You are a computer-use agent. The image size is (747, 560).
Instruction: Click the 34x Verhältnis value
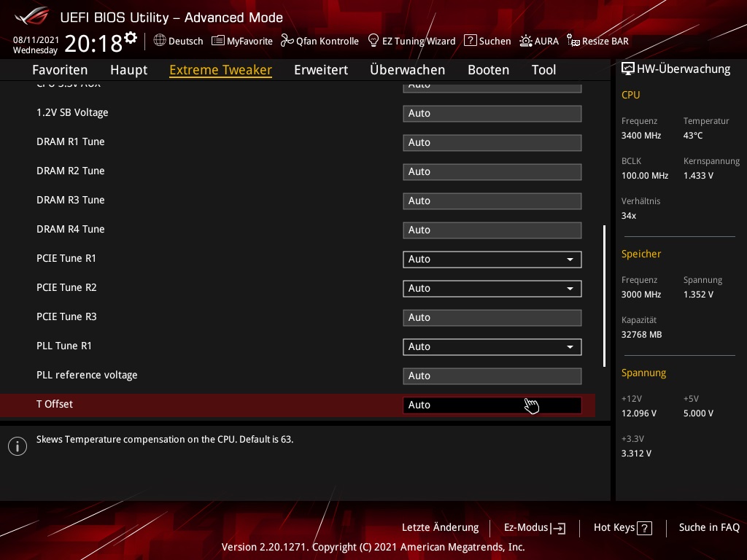[x=629, y=216]
